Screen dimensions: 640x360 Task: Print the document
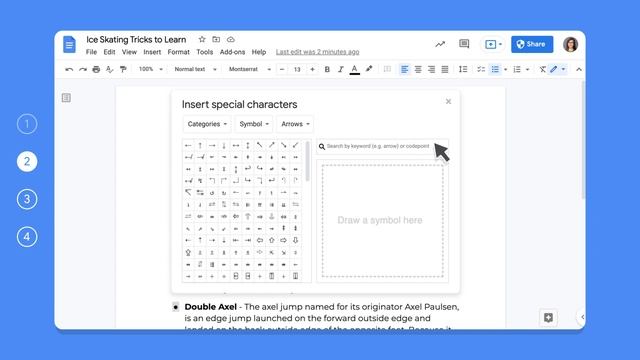pos(96,69)
